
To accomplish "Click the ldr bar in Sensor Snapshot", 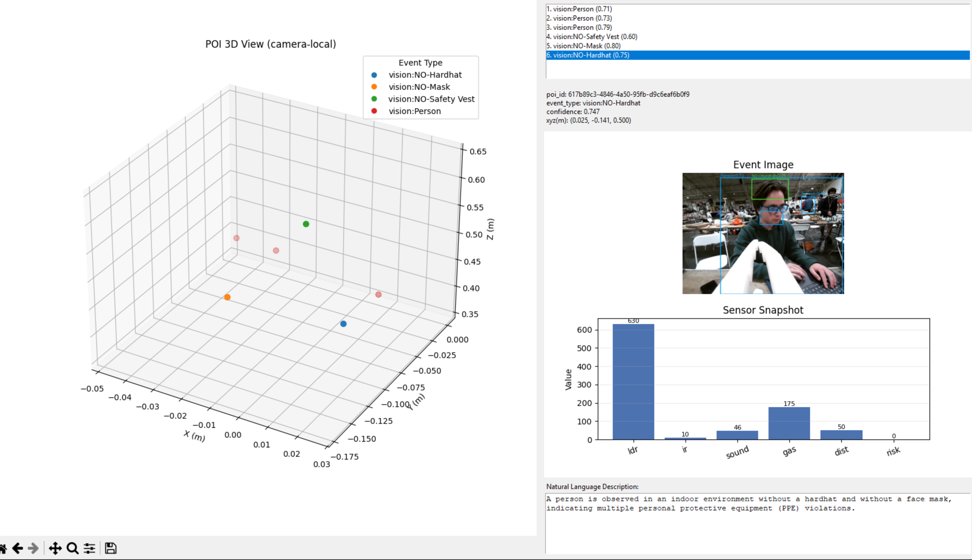I will click(x=633, y=382).
